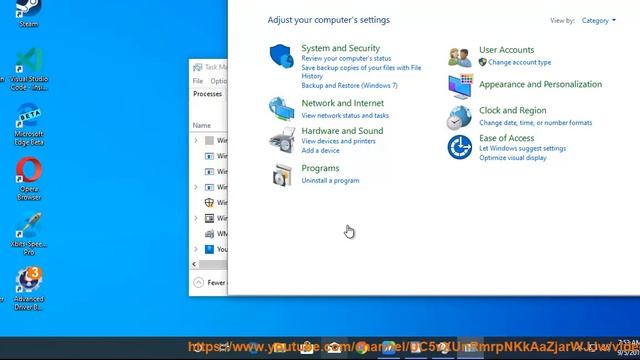
Task: Click Appearance and Personalization monitor icon
Action: point(460,86)
